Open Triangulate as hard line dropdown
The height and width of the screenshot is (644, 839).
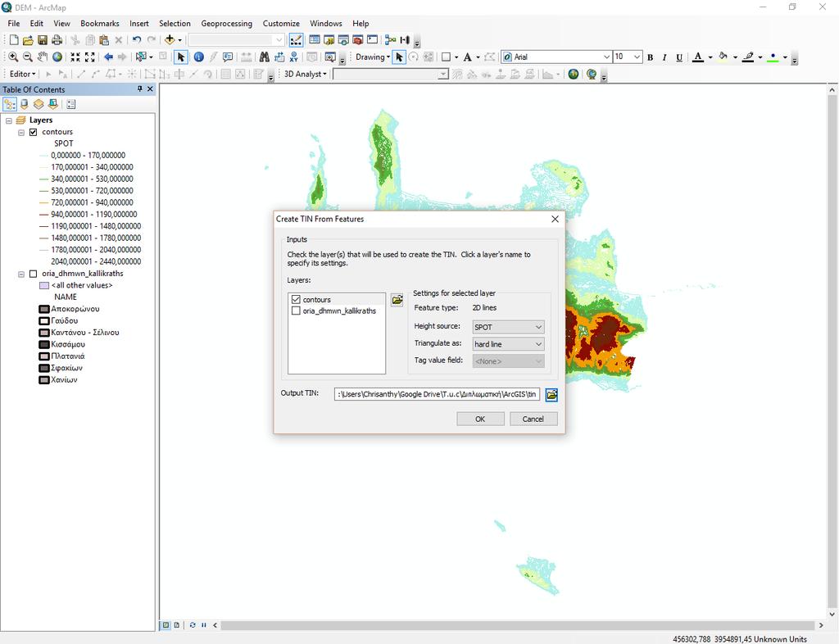coord(508,344)
